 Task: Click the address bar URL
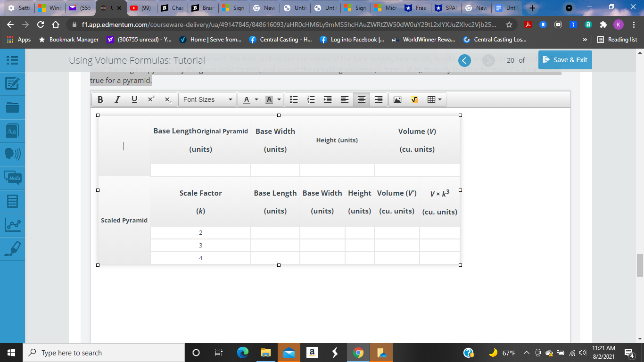click(289, 25)
